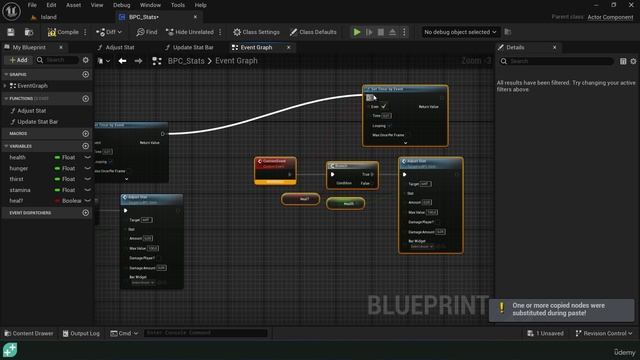This screenshot has width=640, height=360.
Task: Toggle visibility of heal? variable
Action: [87, 200]
